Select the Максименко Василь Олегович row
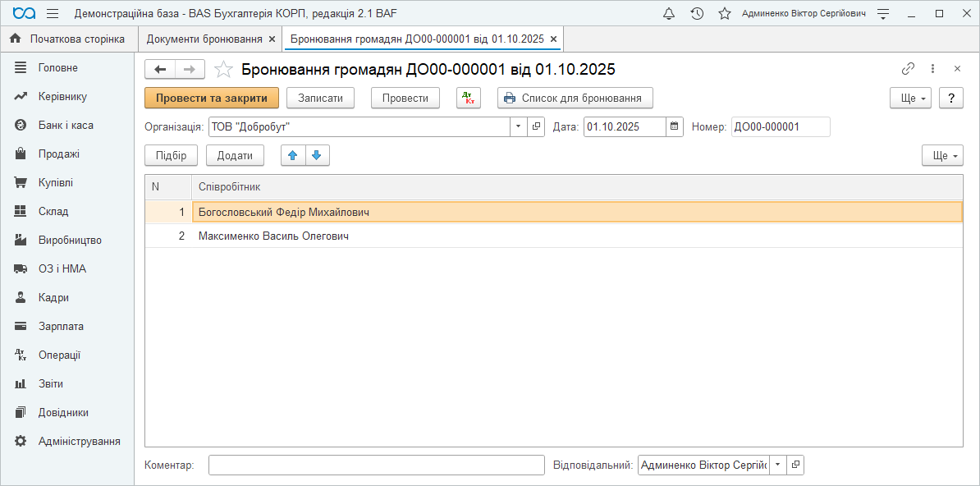980x486 pixels. 273,236
